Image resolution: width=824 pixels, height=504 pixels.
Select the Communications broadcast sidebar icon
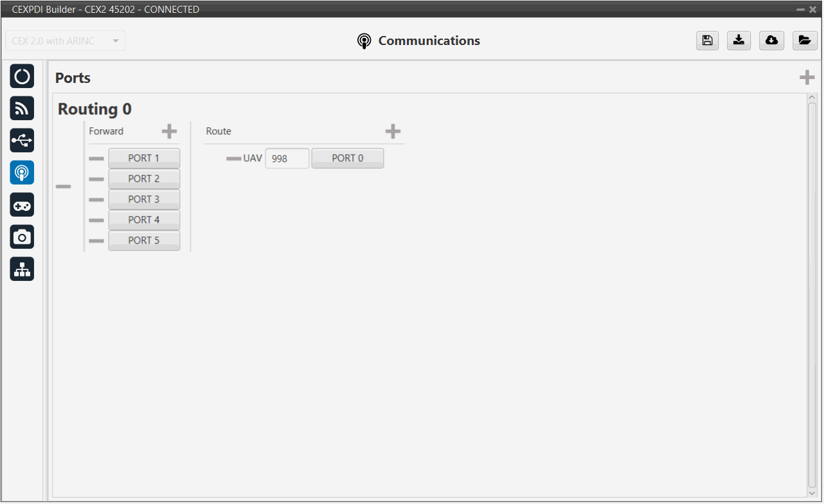click(x=22, y=173)
